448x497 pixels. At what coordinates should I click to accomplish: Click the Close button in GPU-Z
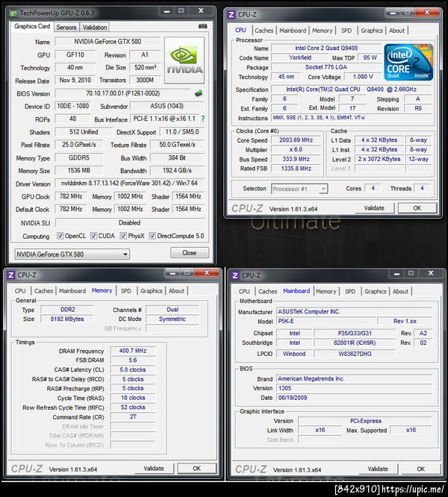(190, 253)
